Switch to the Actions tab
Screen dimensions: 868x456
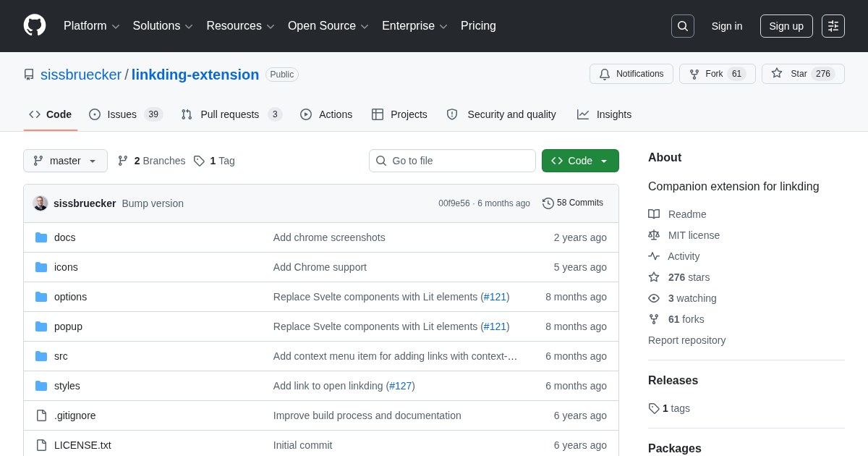[x=326, y=114]
